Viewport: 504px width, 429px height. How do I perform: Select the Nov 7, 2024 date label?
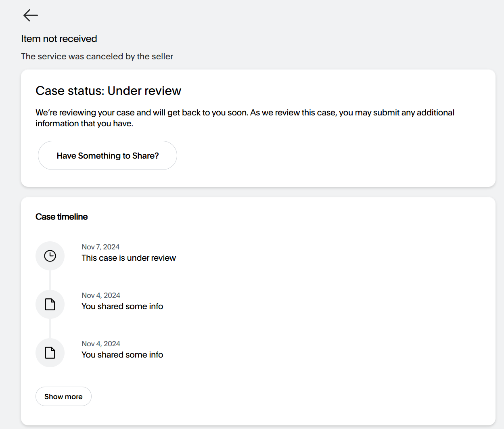(100, 247)
